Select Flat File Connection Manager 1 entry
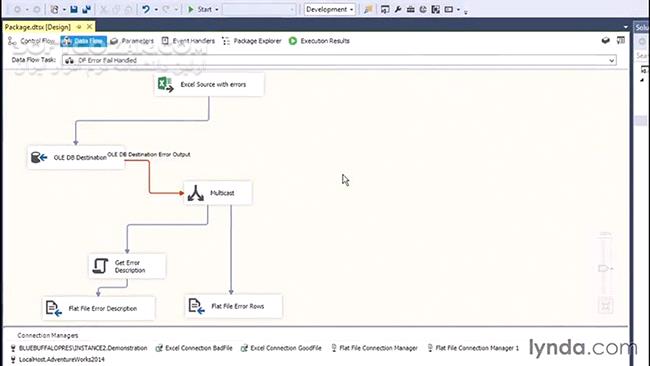This screenshot has height=366, width=650. 473,348
